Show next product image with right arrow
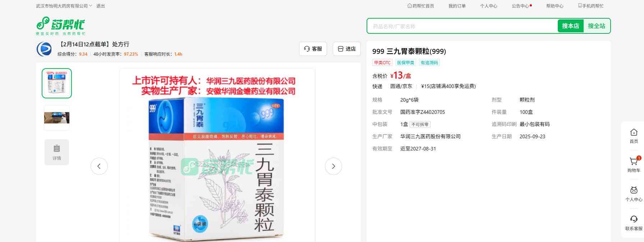The height and width of the screenshot is (242, 644). point(333,166)
